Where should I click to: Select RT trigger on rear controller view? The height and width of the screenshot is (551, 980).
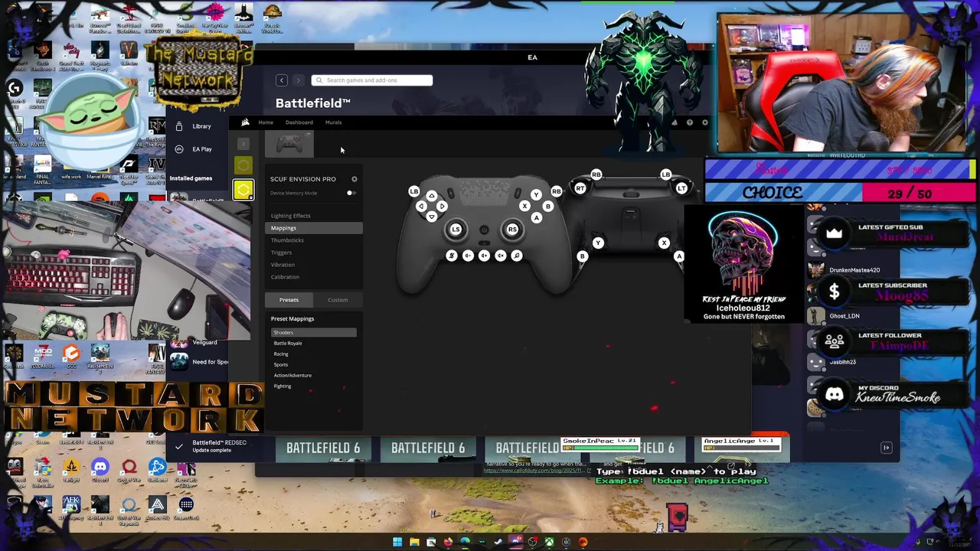pyautogui.click(x=580, y=188)
